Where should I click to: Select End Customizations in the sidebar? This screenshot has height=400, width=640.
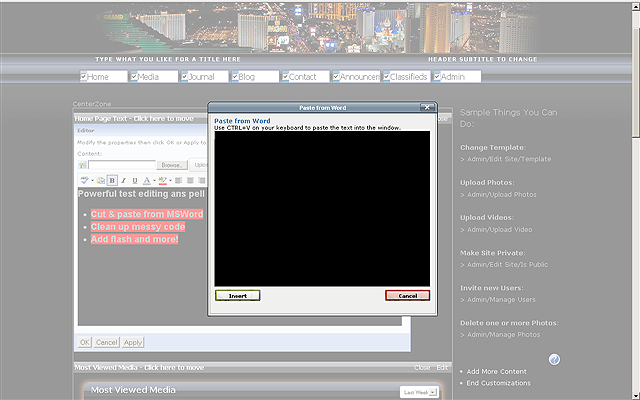tap(498, 383)
